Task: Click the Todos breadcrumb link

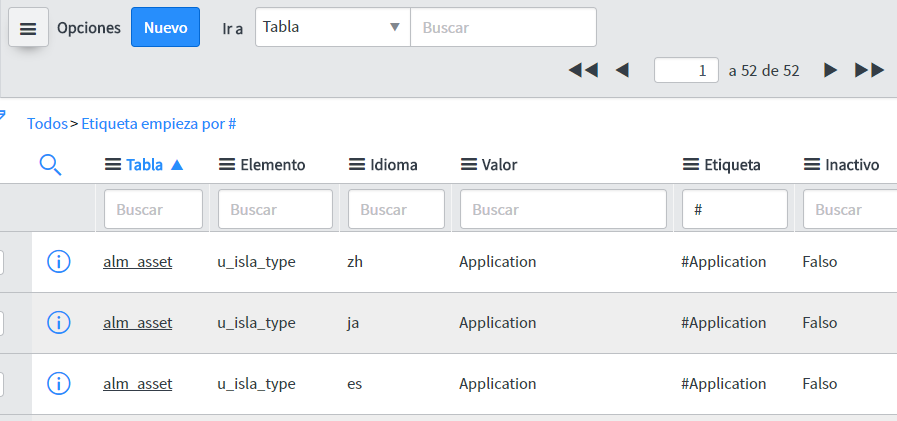Action: point(47,124)
